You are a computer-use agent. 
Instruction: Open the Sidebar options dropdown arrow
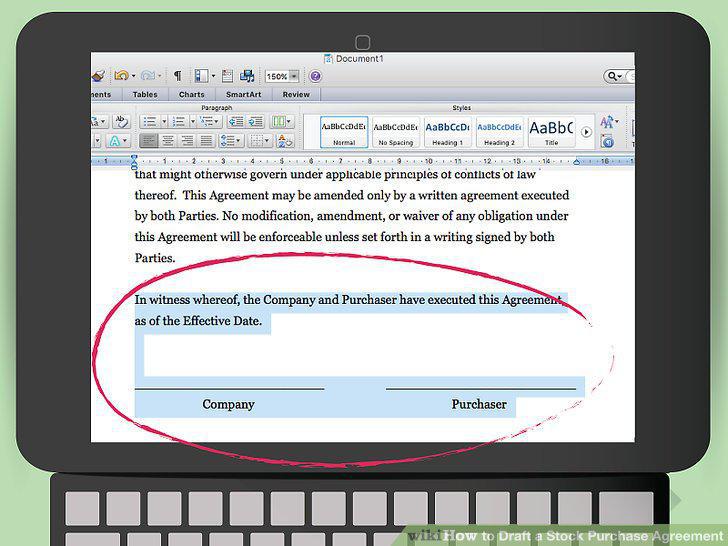pos(214,76)
